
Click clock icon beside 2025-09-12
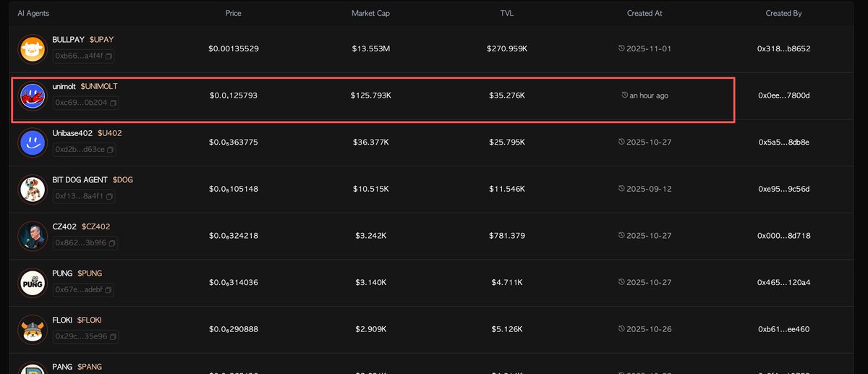coord(621,189)
